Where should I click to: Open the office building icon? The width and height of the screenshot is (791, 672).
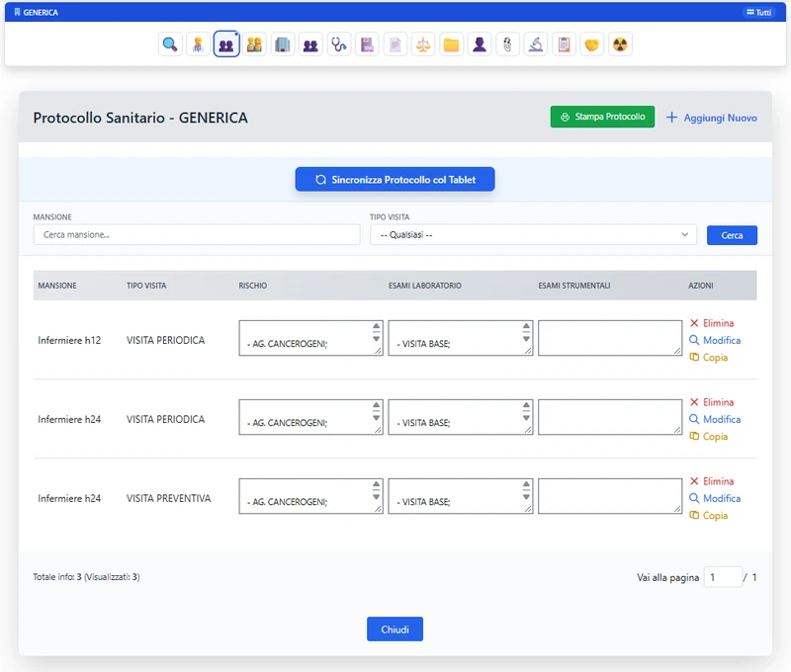[x=283, y=44]
